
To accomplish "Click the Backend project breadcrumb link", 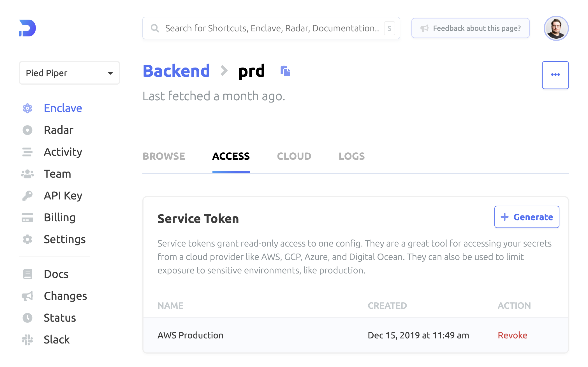I will point(176,71).
